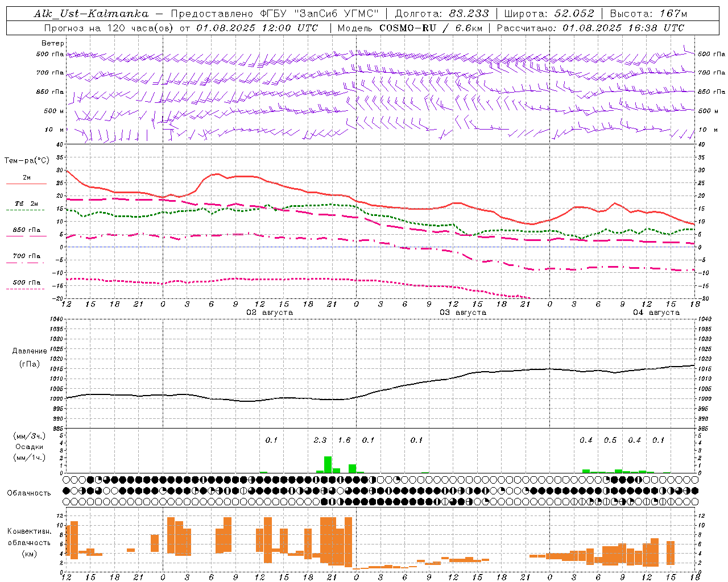This screenshot has height=582, width=728.
Task: Click the 04 августа date label
Action: 656,313
